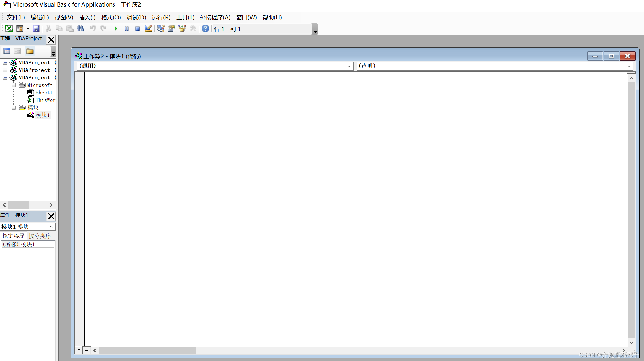Screen dimensions: 644x361
Task: Select the 按分类序 properties tab
Action: coord(40,236)
